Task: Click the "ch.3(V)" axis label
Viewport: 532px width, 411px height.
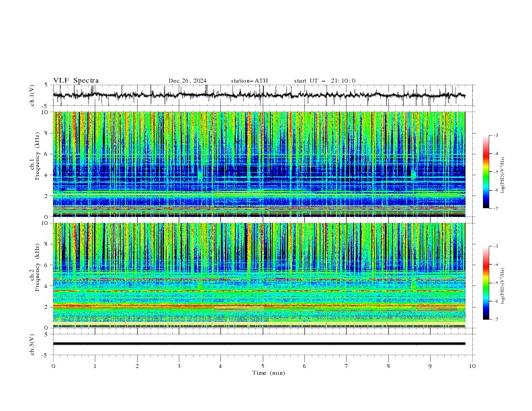Action: tap(32, 345)
